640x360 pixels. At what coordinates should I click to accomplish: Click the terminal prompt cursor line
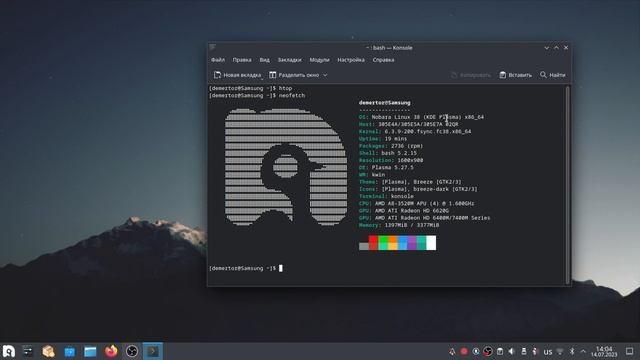point(246,268)
